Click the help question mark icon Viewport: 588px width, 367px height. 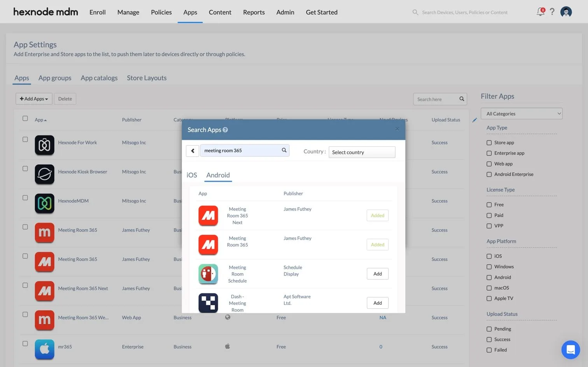[552, 12]
